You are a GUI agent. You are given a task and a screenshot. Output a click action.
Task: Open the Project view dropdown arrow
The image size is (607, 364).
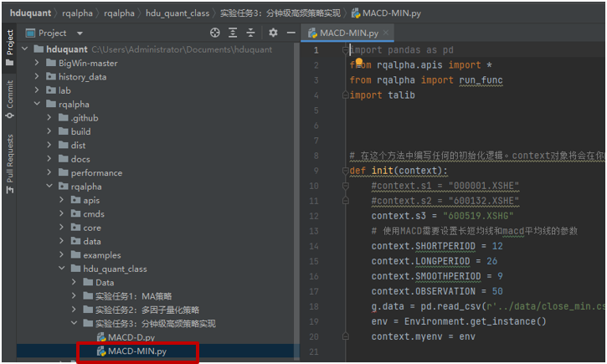[x=80, y=33]
